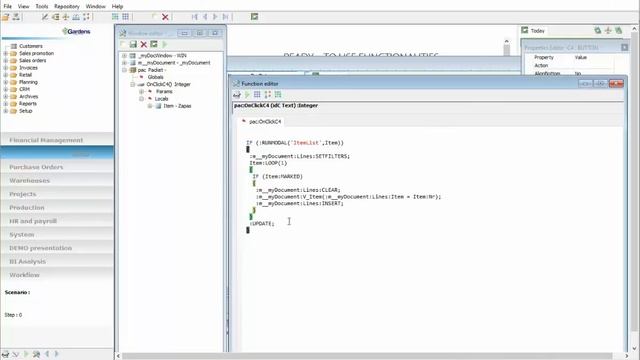
Task: Click the :UPDATE; code line
Action: pos(262,224)
